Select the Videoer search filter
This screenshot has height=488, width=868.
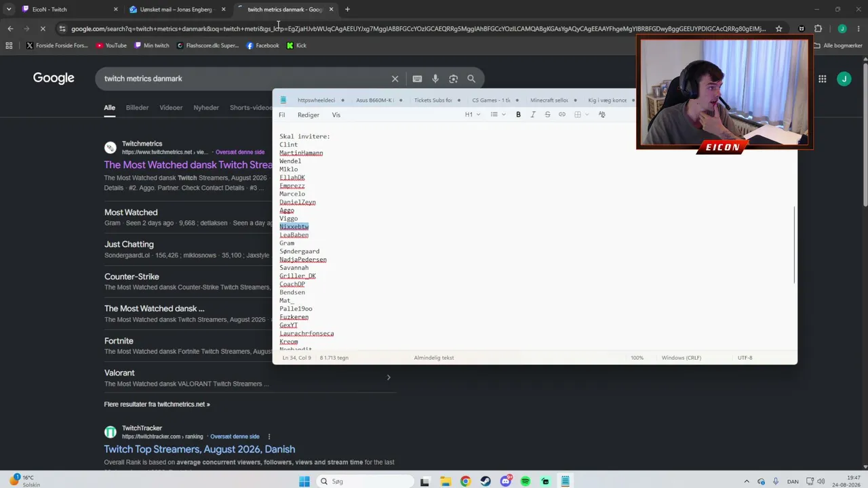point(171,108)
